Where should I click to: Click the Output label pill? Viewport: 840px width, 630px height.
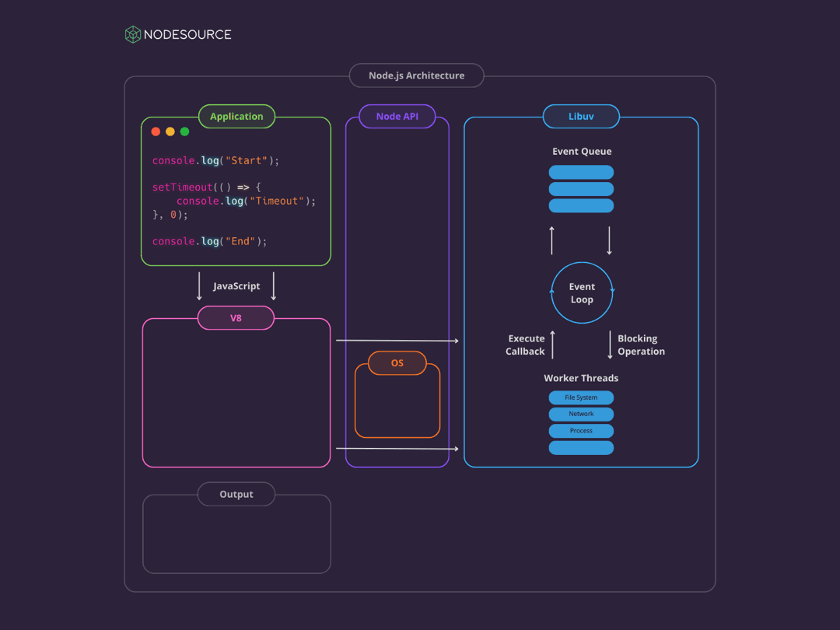[x=236, y=495]
